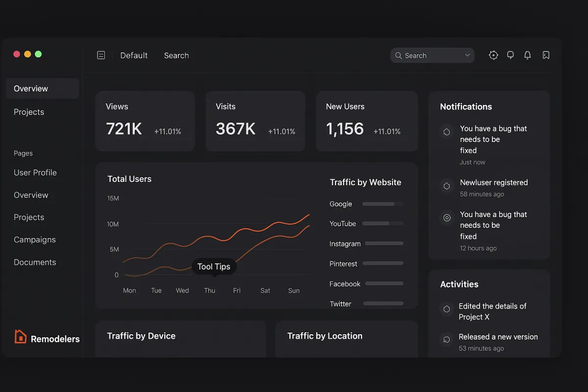Open User Profile page
This screenshot has height=392, width=588.
point(35,172)
